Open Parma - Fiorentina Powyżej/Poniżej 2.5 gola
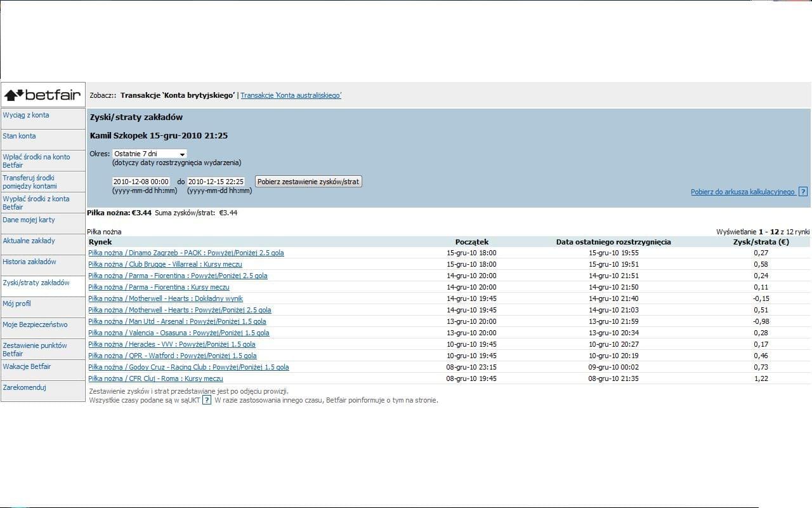 (x=178, y=276)
